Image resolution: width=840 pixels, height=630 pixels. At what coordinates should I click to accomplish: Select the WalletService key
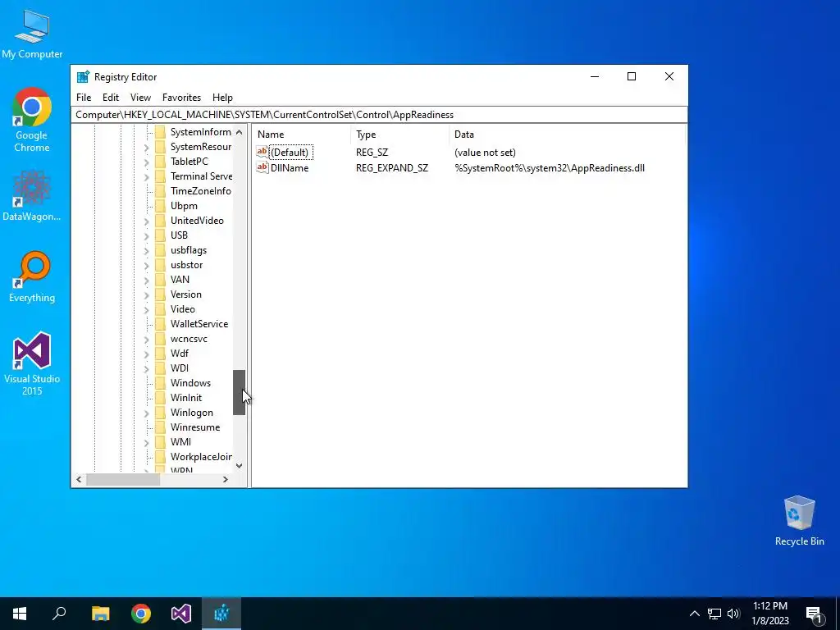pos(199,324)
